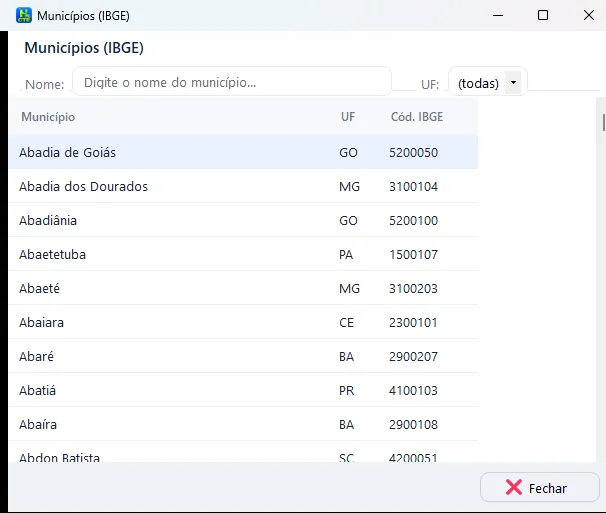Click the IBGE code 2300101
The height and width of the screenshot is (513, 606).
[x=413, y=322]
